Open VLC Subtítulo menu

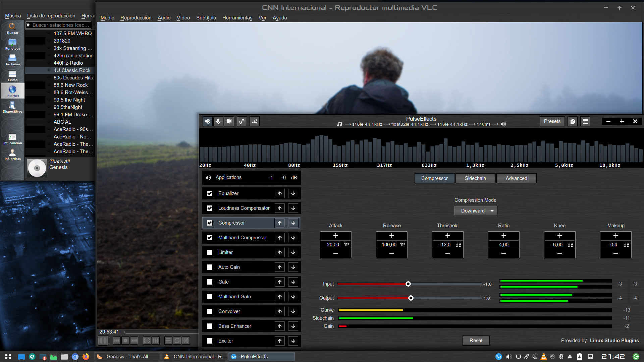point(206,18)
